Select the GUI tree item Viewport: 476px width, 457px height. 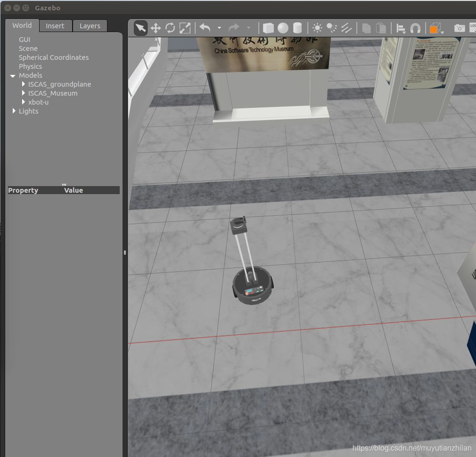point(25,40)
